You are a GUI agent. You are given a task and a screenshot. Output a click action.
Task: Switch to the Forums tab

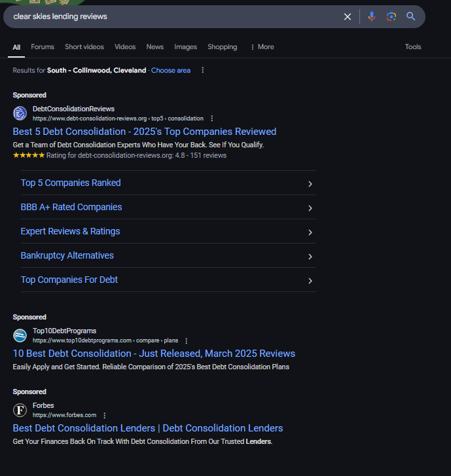(43, 46)
